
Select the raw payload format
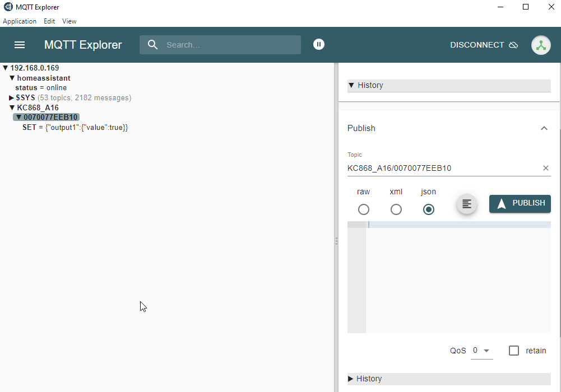(x=364, y=209)
